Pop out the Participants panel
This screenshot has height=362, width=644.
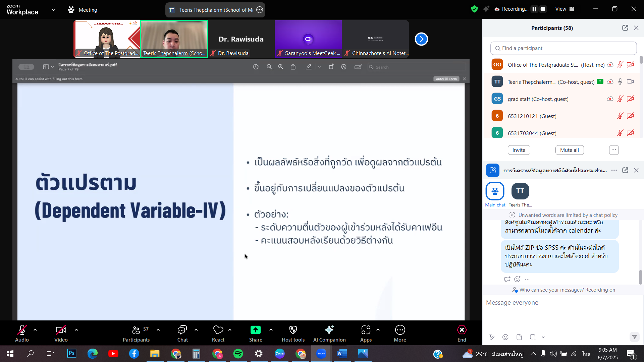pos(625,28)
